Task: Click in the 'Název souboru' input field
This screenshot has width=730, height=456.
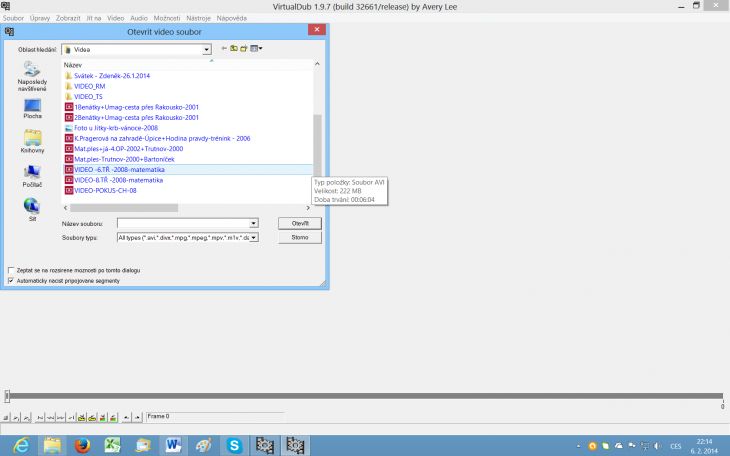Action: click(183, 224)
